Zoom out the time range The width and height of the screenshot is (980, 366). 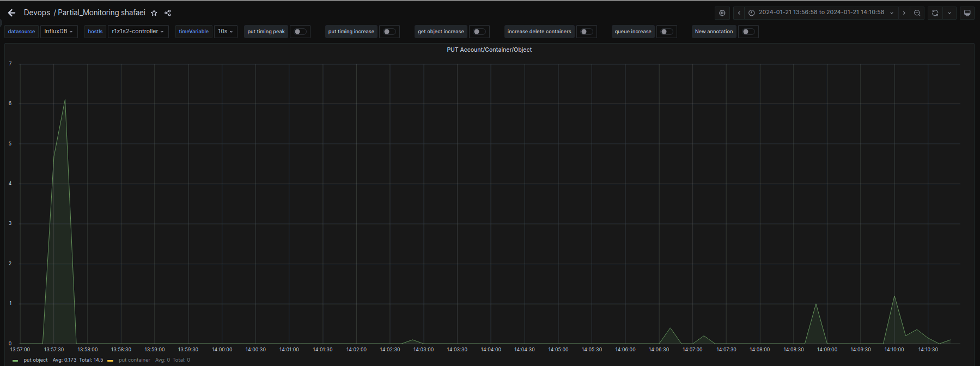pos(917,13)
